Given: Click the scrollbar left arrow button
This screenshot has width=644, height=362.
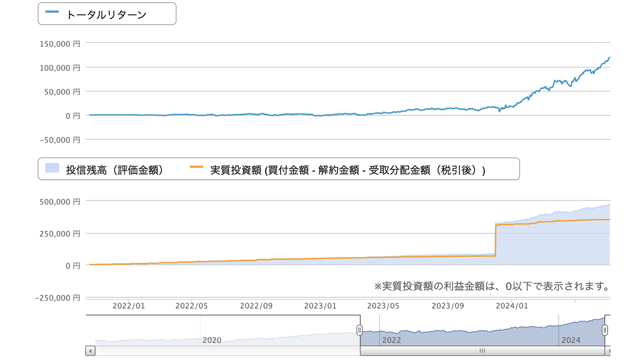Looking at the screenshot, I should point(90,351).
